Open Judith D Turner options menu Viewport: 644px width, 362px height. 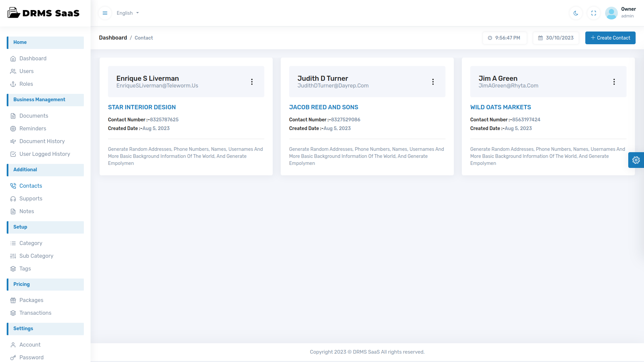click(433, 82)
